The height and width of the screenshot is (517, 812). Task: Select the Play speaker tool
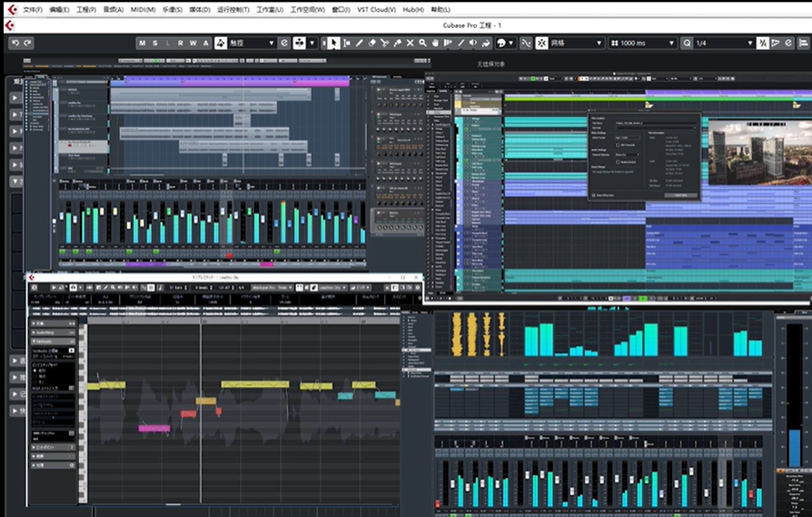click(473, 43)
